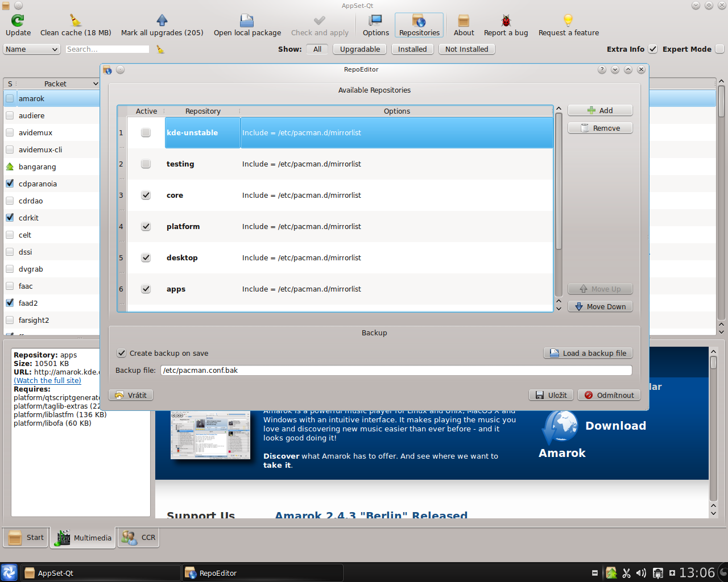Click the Amarok download globe icon

560,426
